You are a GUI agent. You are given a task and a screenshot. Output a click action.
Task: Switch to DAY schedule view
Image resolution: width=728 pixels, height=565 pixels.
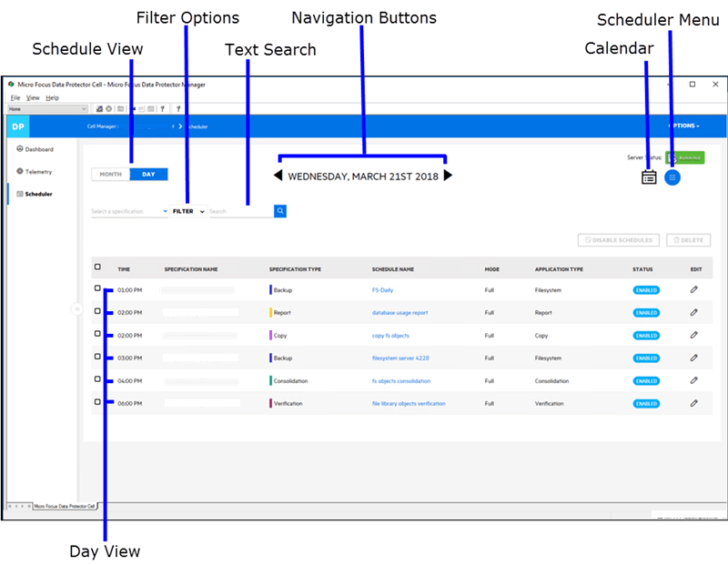click(148, 174)
